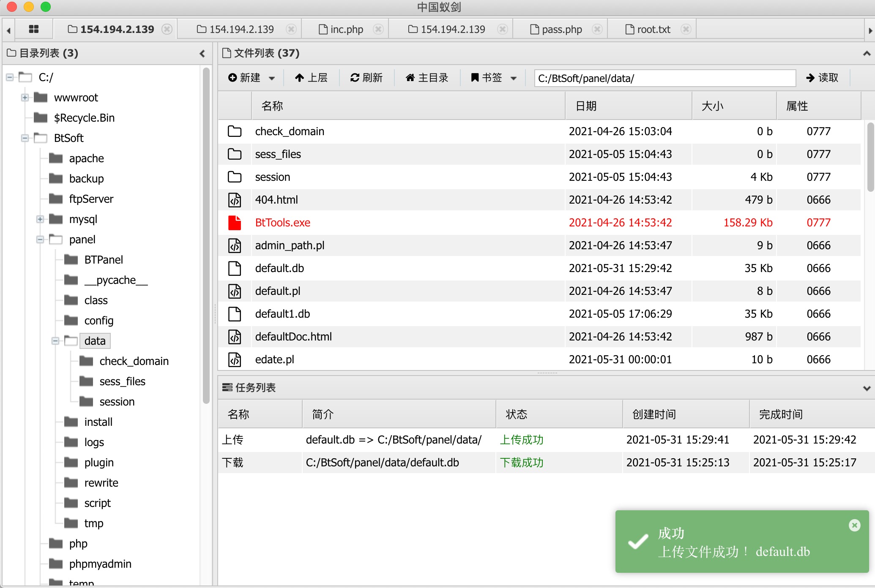Click session folder icon in file list

coord(235,177)
